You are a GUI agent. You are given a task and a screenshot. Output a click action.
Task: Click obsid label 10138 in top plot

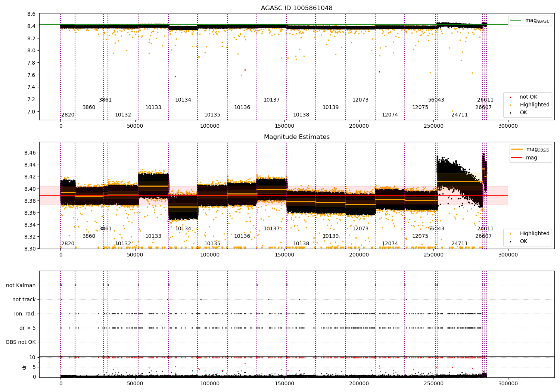tap(301, 115)
